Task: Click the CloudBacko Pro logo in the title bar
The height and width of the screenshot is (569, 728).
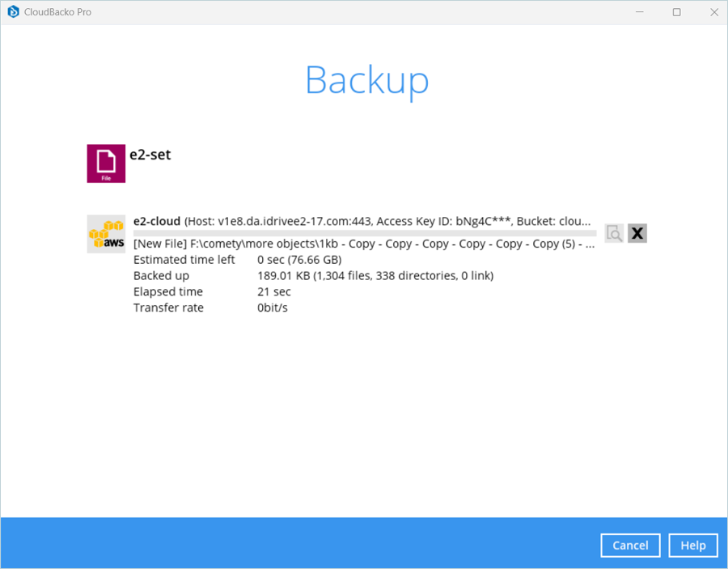Action: (x=13, y=12)
